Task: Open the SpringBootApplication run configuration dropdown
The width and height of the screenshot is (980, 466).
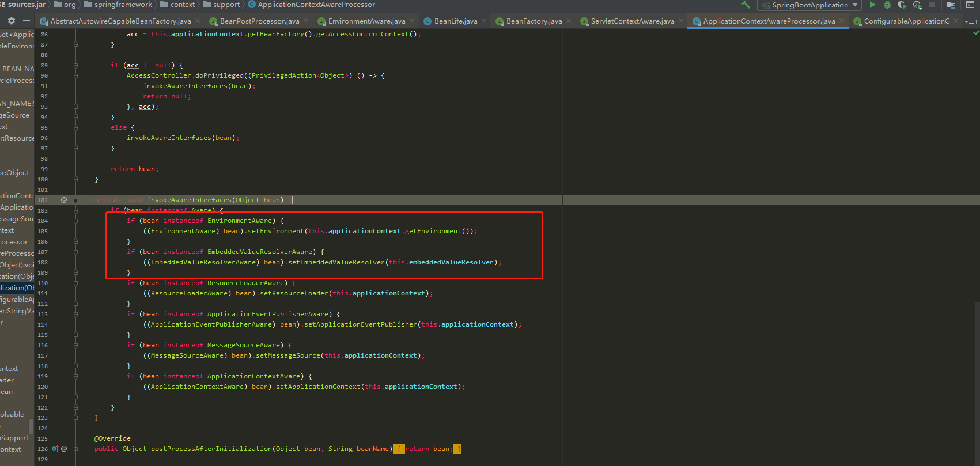Action: tap(809, 5)
